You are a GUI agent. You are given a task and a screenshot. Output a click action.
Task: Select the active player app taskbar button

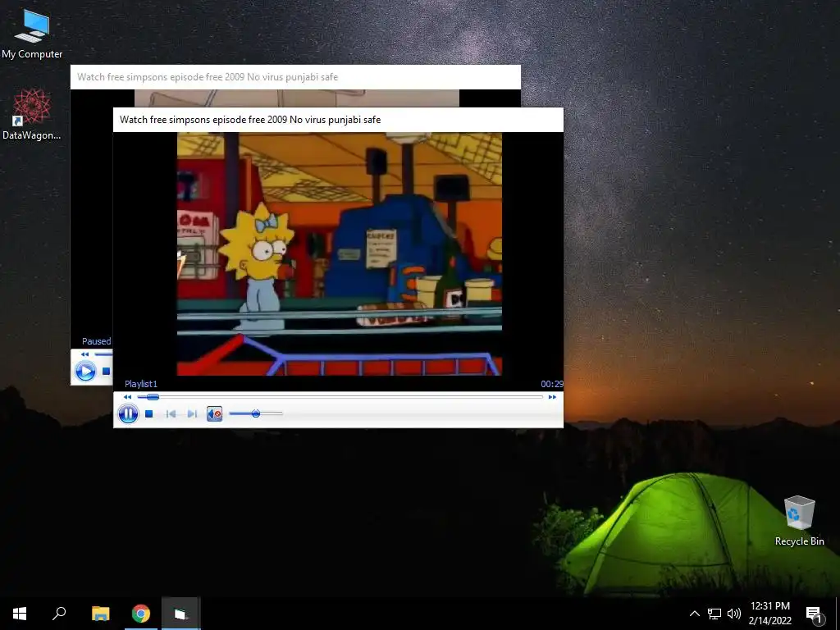(x=181, y=614)
